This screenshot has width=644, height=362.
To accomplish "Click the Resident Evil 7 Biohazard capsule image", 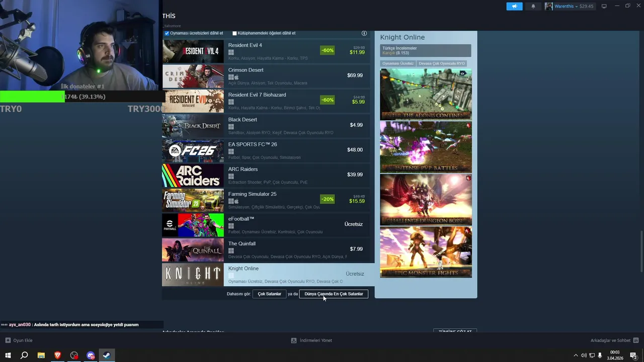I will point(193,101).
